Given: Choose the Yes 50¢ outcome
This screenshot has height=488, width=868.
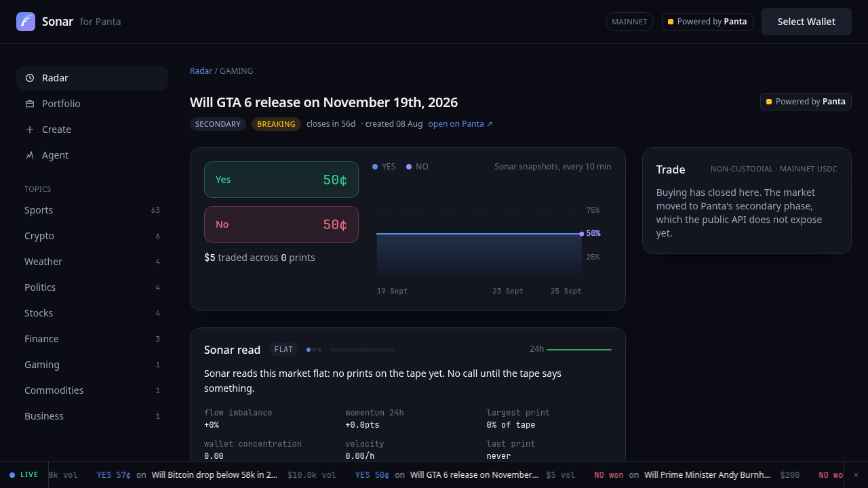Looking at the screenshot, I should click(x=281, y=180).
